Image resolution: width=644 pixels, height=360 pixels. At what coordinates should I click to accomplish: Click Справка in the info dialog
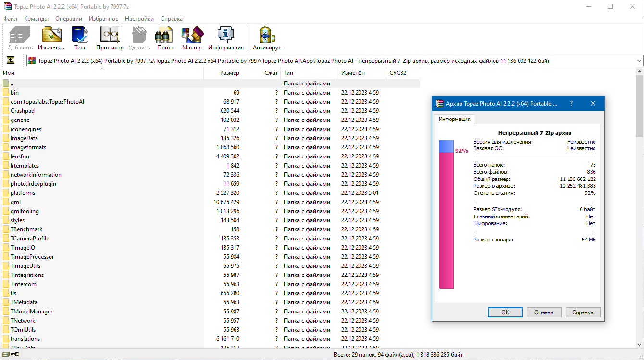583,312
